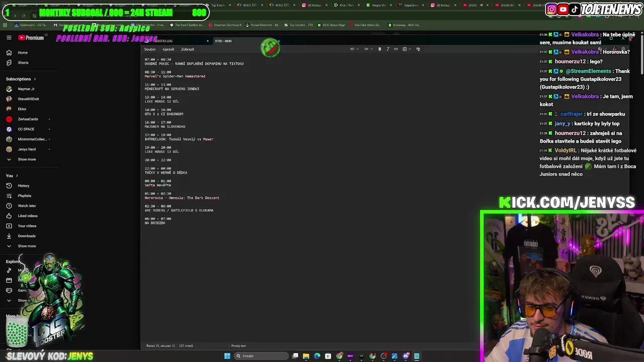Insert a link via Notepad toolbar
The height and width of the screenshot is (362, 644).
point(396,49)
